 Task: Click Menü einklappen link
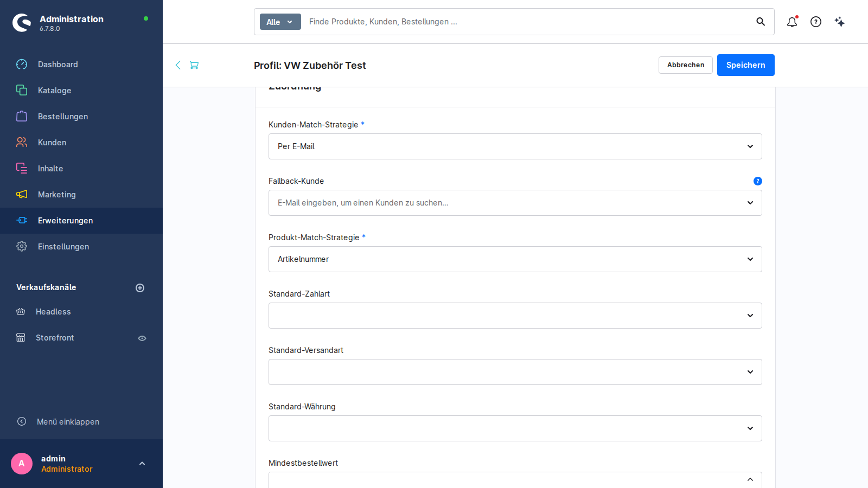point(68,422)
